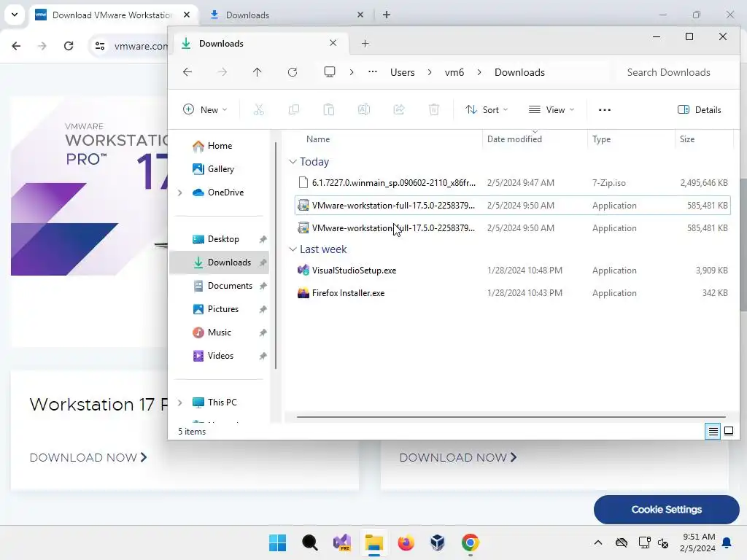This screenshot has height=560, width=747.
Task: Open Videos in navigation pane
Action: (219, 356)
